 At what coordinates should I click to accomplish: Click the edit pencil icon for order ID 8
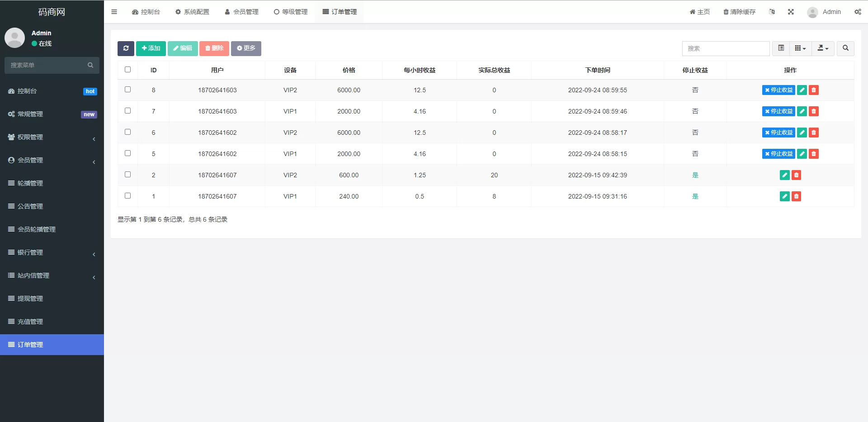(x=802, y=90)
